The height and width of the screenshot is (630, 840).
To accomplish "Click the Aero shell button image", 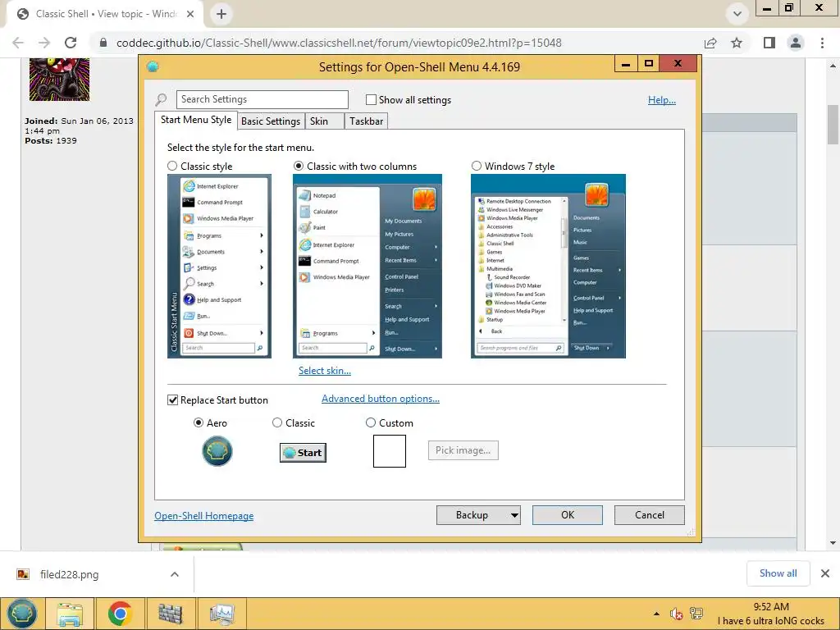I will click(x=217, y=451).
